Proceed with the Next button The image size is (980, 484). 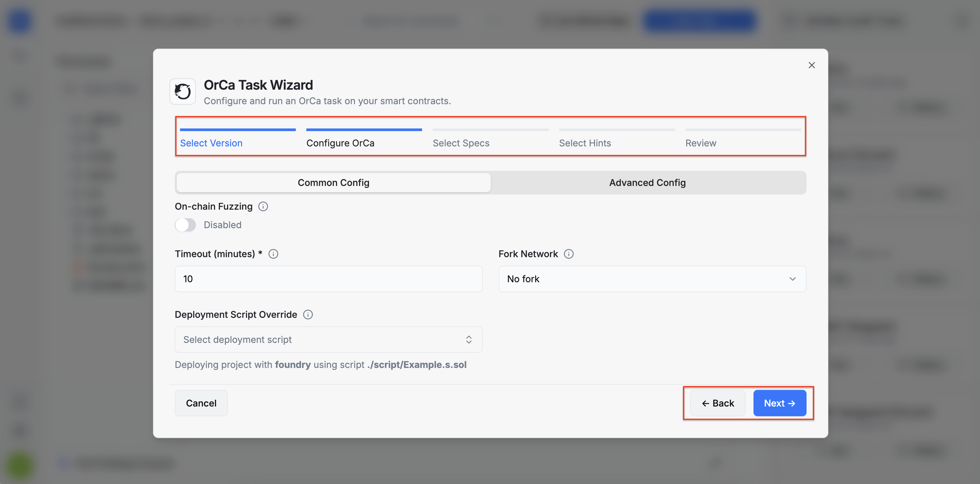(x=780, y=403)
